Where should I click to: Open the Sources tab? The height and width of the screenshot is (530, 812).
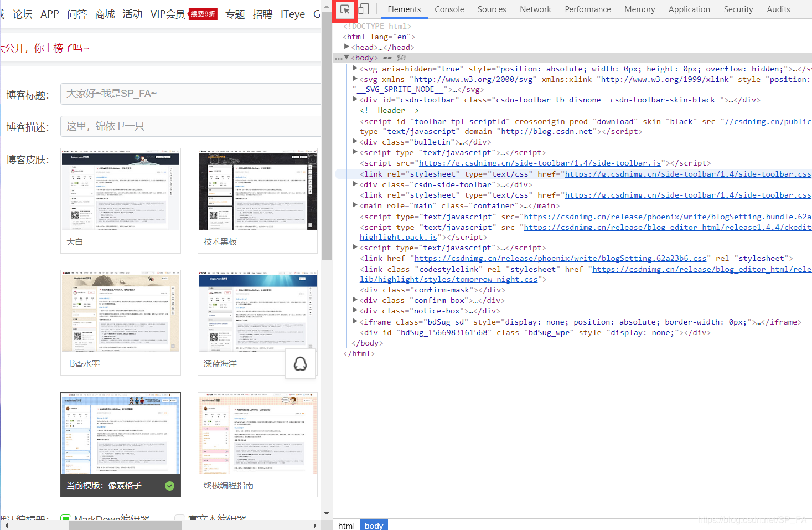tap(492, 9)
